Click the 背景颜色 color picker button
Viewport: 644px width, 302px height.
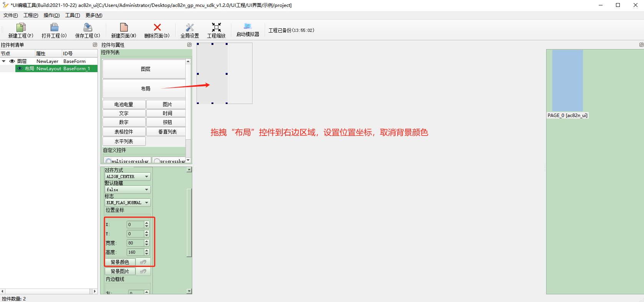(120, 262)
